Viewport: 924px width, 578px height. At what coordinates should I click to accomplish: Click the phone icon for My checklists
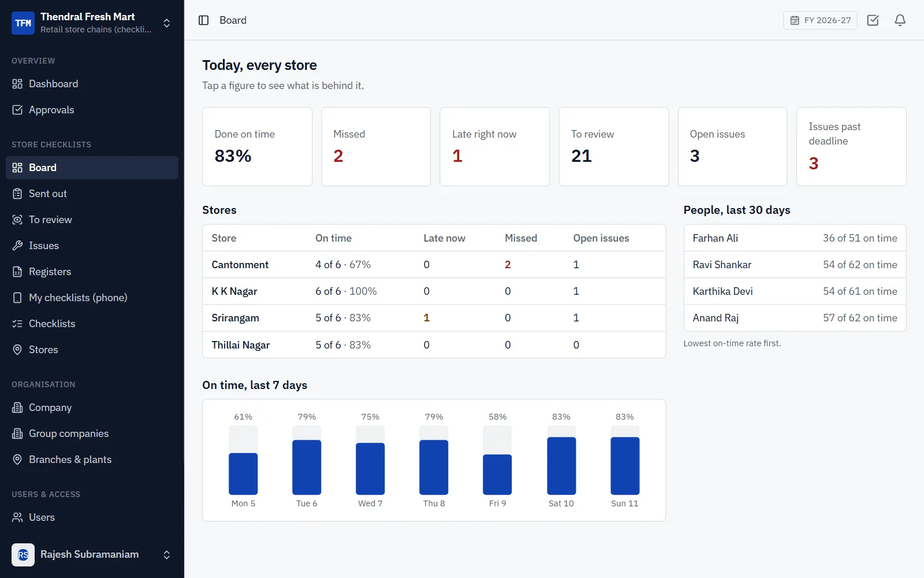(17, 298)
